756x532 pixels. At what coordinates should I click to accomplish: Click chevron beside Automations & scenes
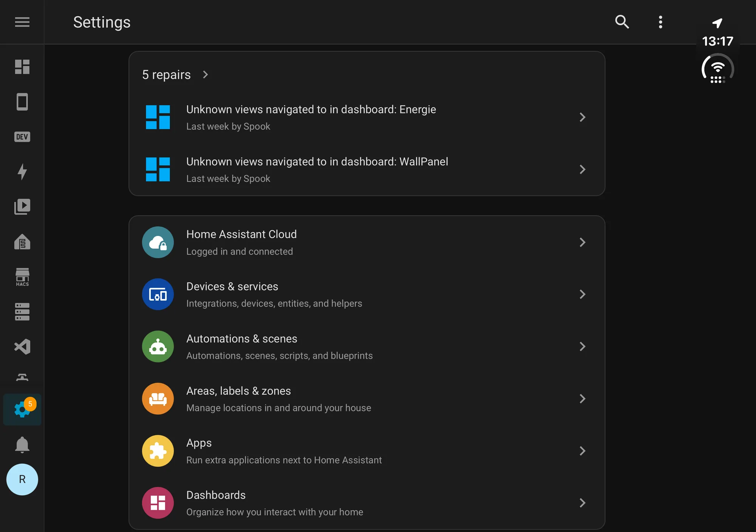[582, 346]
